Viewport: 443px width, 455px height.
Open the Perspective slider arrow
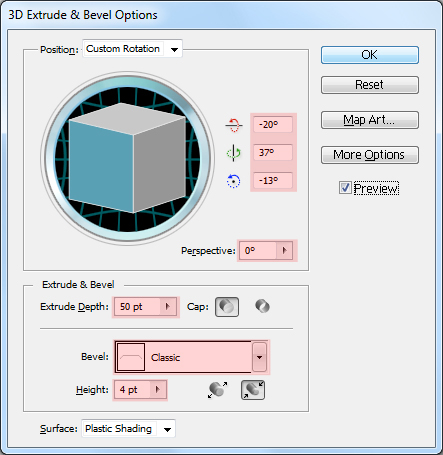(284, 251)
